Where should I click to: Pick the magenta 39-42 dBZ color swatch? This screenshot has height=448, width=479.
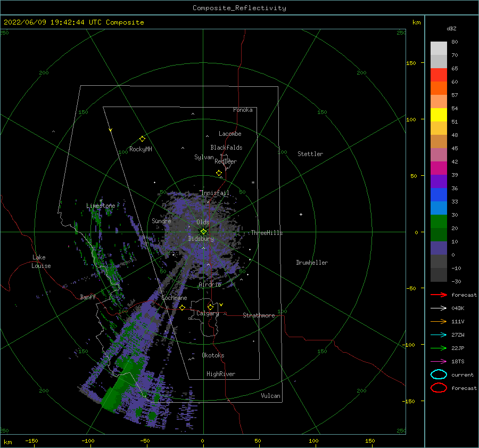point(439,168)
